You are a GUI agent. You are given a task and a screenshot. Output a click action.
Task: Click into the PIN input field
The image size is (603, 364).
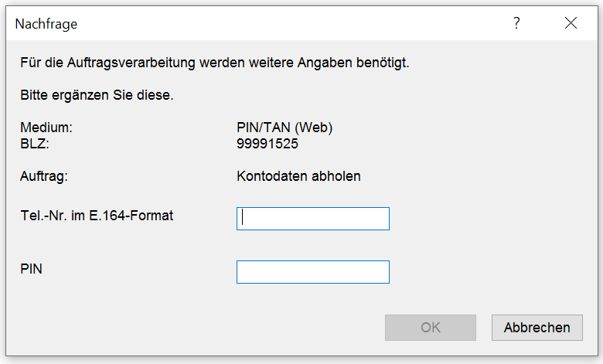click(312, 272)
